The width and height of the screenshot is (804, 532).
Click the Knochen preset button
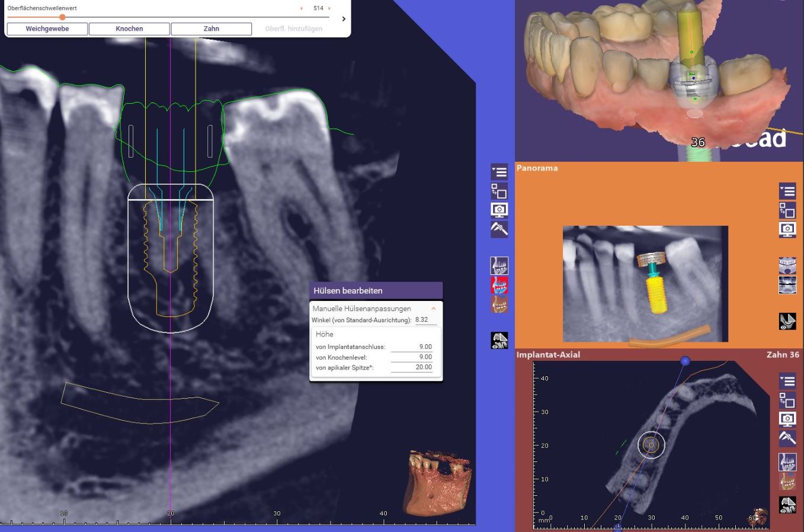click(129, 29)
